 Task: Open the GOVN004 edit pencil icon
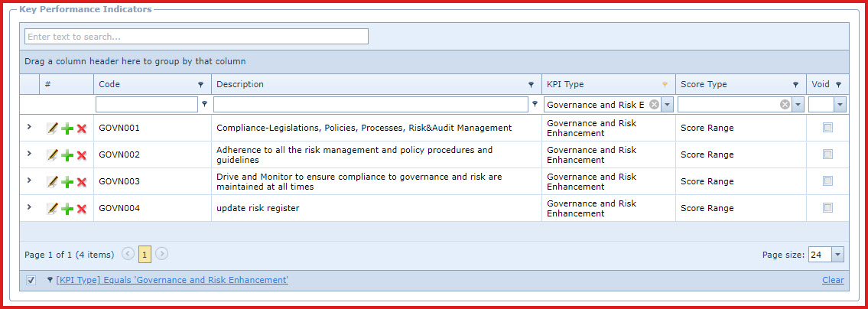pyautogui.click(x=52, y=209)
